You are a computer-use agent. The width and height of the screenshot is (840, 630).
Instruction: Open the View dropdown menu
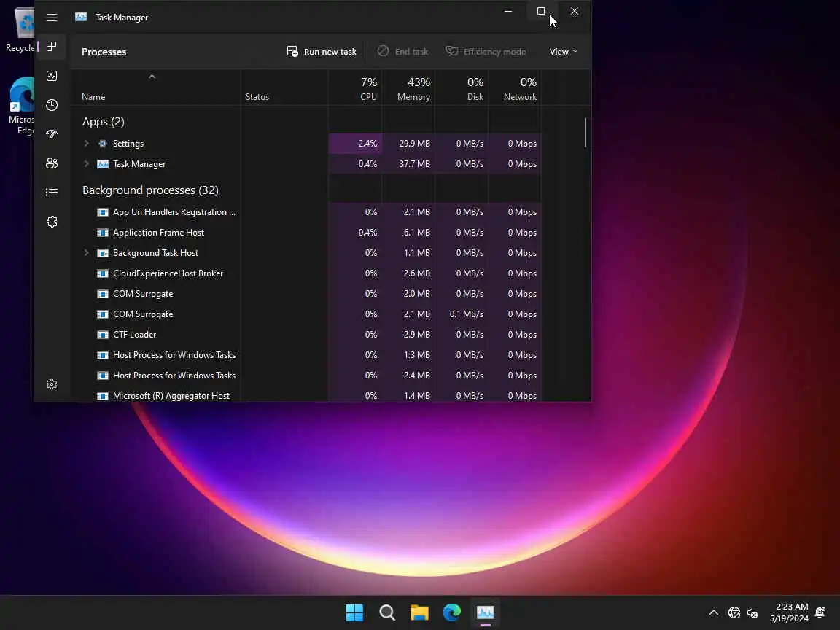click(x=564, y=52)
